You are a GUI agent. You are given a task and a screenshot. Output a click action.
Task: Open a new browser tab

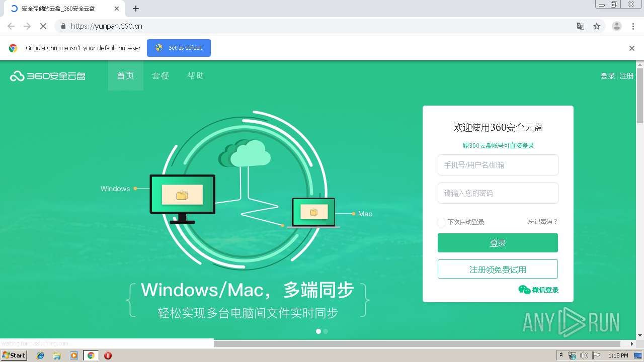136,9
